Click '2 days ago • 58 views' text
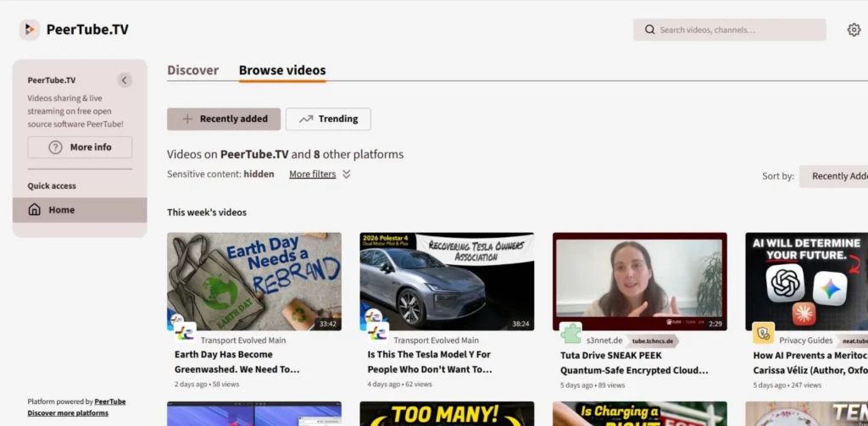The width and height of the screenshot is (868, 426). click(207, 384)
